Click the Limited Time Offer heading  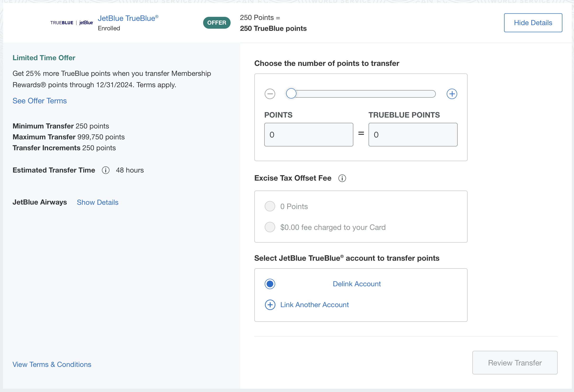pos(44,58)
